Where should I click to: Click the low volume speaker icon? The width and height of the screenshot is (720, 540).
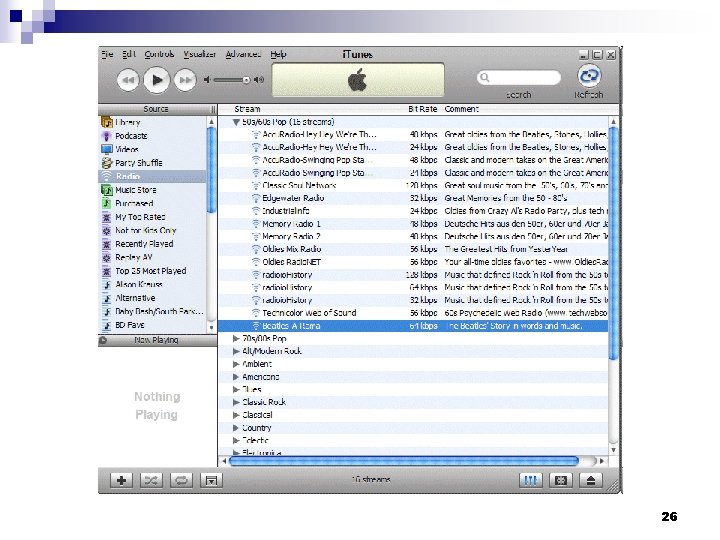coord(207,80)
